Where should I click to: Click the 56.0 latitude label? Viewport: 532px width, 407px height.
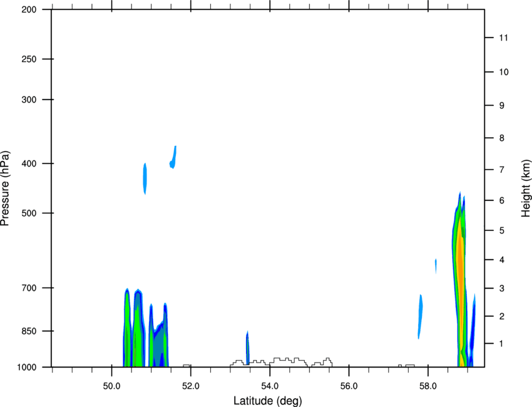pyautogui.click(x=349, y=386)
